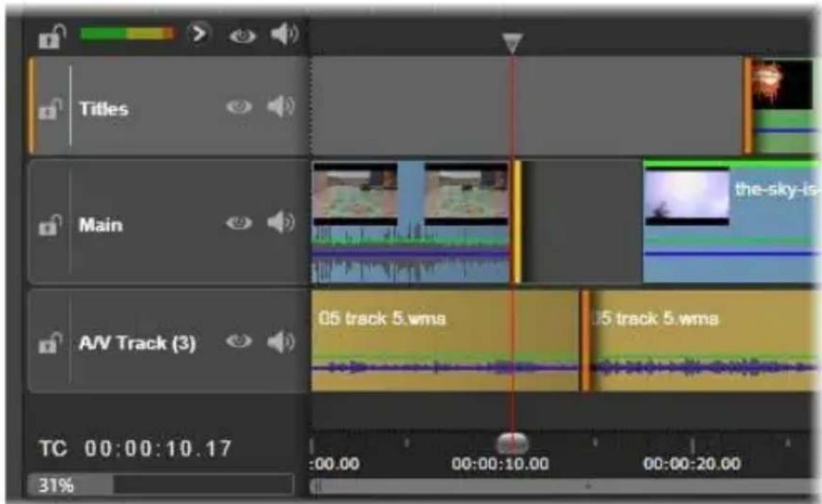Select second thumbnail of first Main clip
This screenshot has height=504, width=822.
(466, 194)
